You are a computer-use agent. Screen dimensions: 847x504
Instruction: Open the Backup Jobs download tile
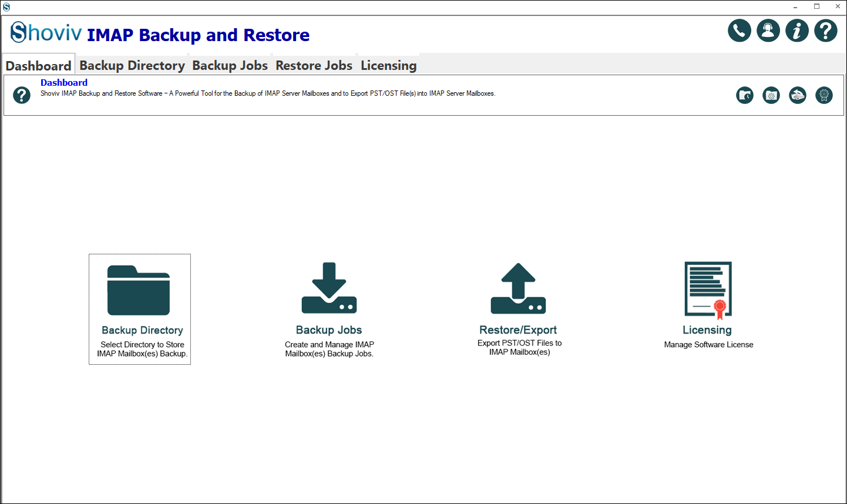tap(330, 310)
